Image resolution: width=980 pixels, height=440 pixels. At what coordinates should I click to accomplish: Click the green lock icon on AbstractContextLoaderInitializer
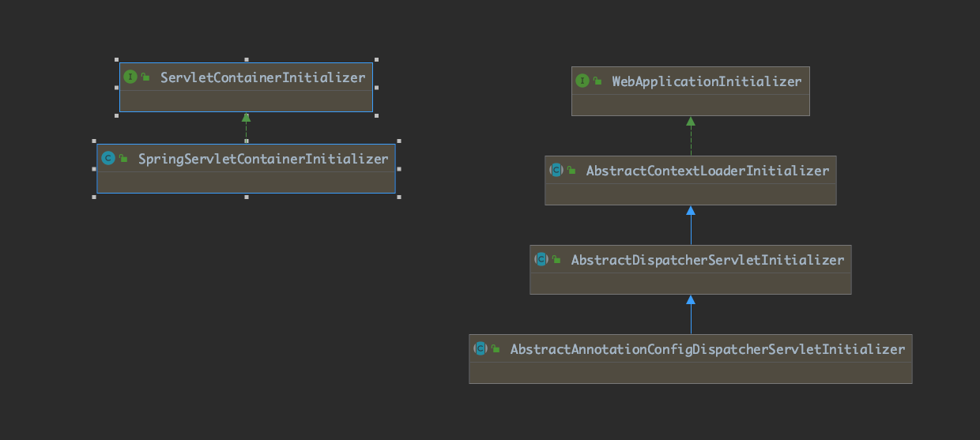[571, 171]
